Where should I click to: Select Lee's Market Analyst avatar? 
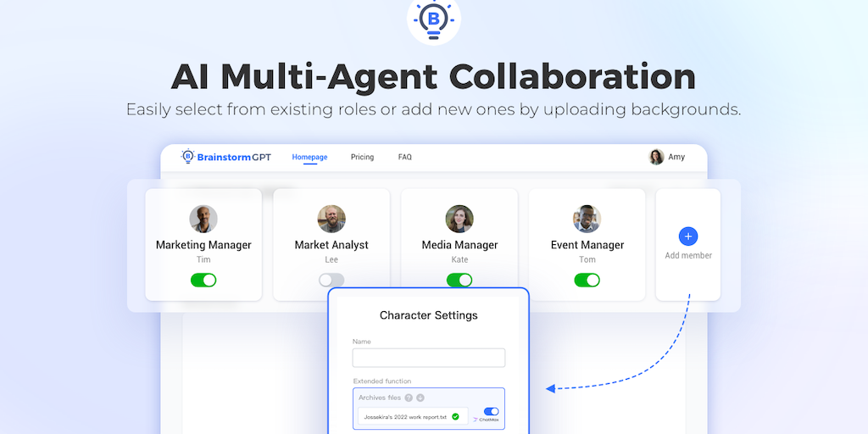tap(331, 219)
